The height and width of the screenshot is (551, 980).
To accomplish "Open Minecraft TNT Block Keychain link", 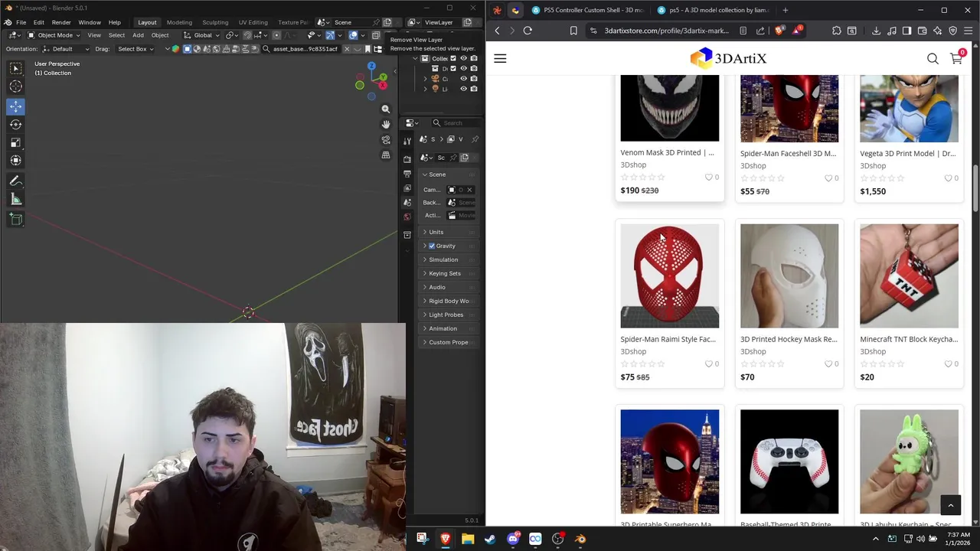I will [909, 339].
